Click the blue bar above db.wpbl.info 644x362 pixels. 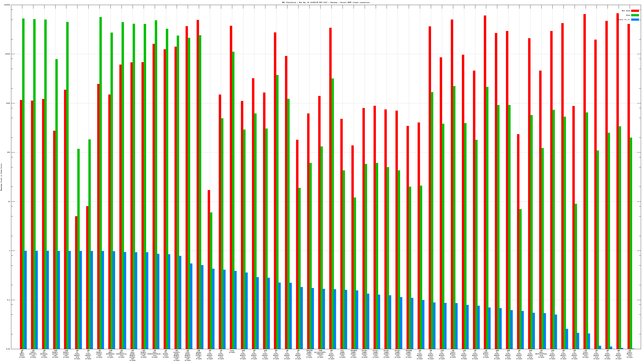(26, 300)
